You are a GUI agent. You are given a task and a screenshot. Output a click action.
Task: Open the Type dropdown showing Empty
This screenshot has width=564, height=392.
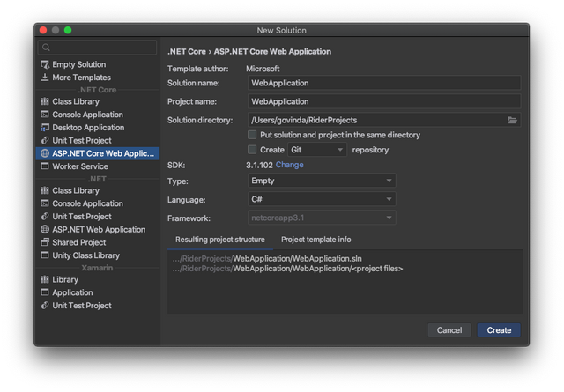(x=321, y=181)
